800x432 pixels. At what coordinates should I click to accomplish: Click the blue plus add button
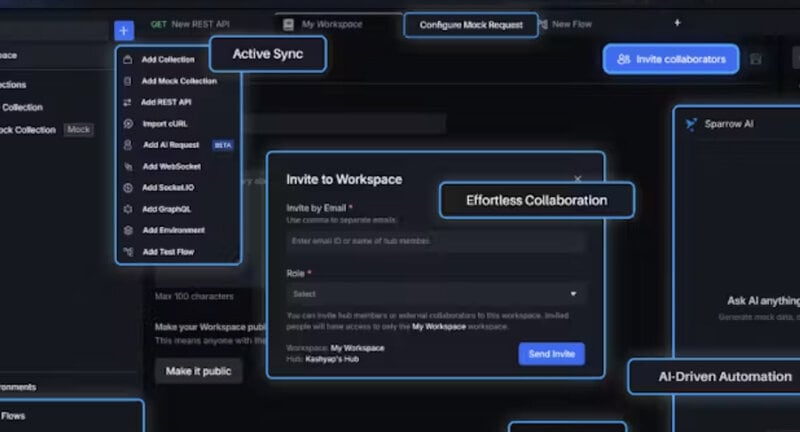124,31
